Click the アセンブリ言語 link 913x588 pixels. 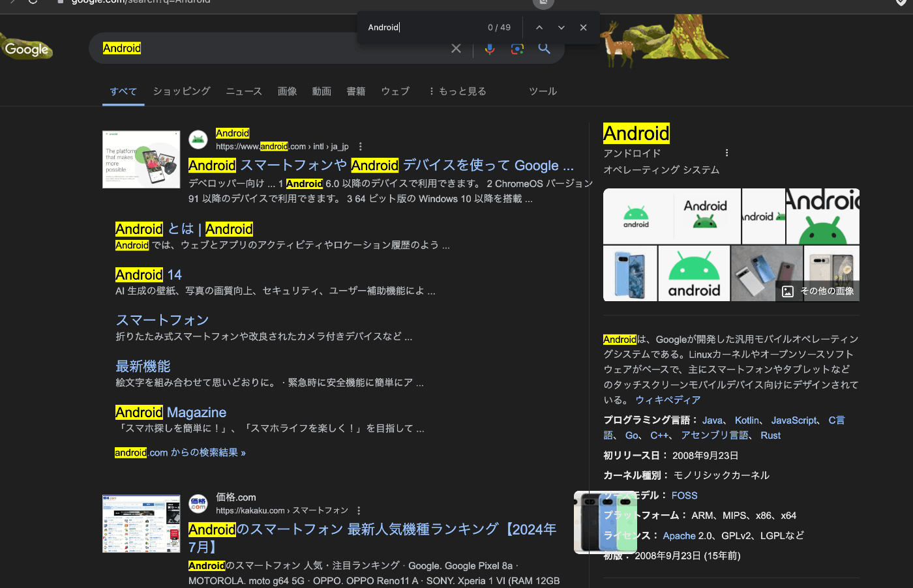click(x=715, y=435)
